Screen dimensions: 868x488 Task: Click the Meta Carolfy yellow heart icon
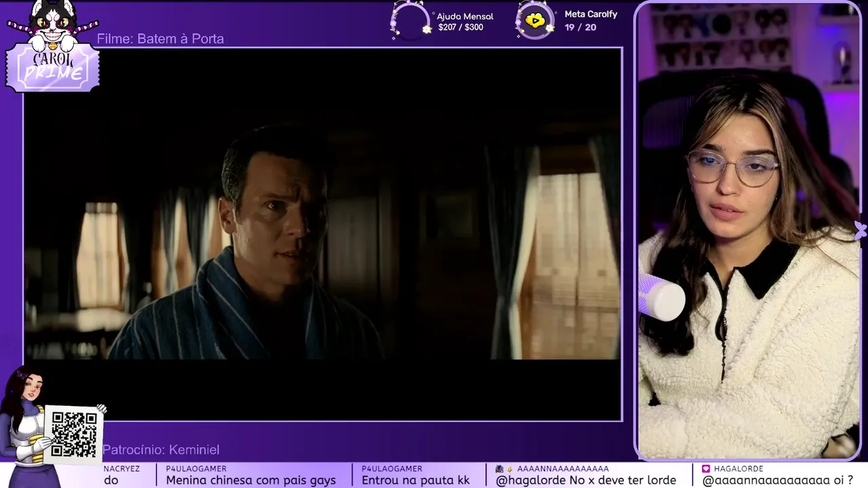coord(535,20)
